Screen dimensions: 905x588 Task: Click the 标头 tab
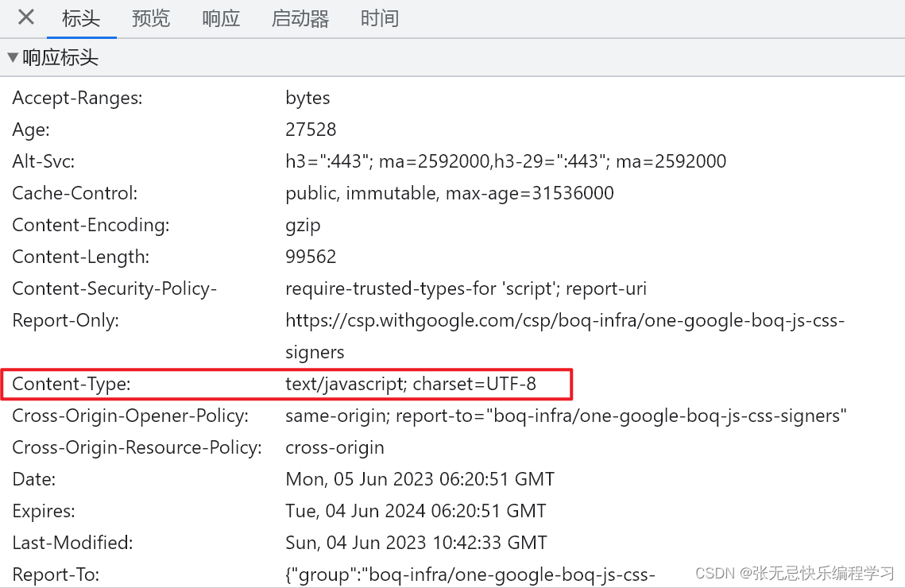tap(82, 17)
